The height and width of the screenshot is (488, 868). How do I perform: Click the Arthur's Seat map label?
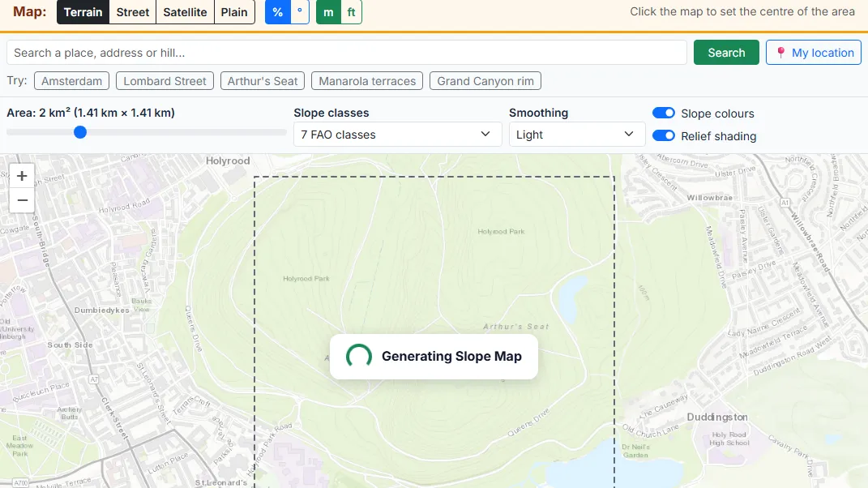coord(516,326)
